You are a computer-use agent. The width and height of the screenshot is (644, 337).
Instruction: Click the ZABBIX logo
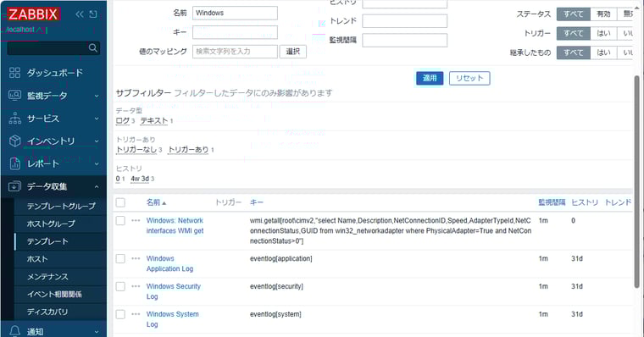point(33,14)
